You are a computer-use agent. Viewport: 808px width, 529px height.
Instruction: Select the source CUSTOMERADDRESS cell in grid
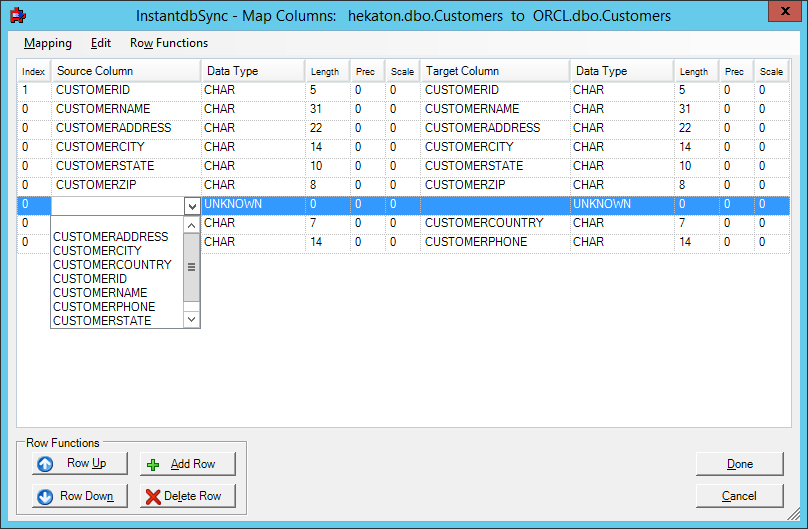[126, 128]
